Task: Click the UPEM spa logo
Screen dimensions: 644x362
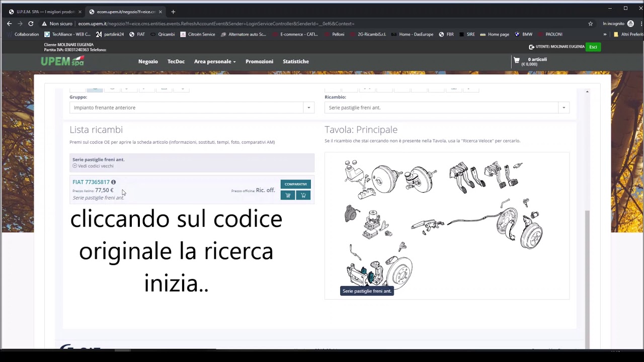Action: (62, 61)
